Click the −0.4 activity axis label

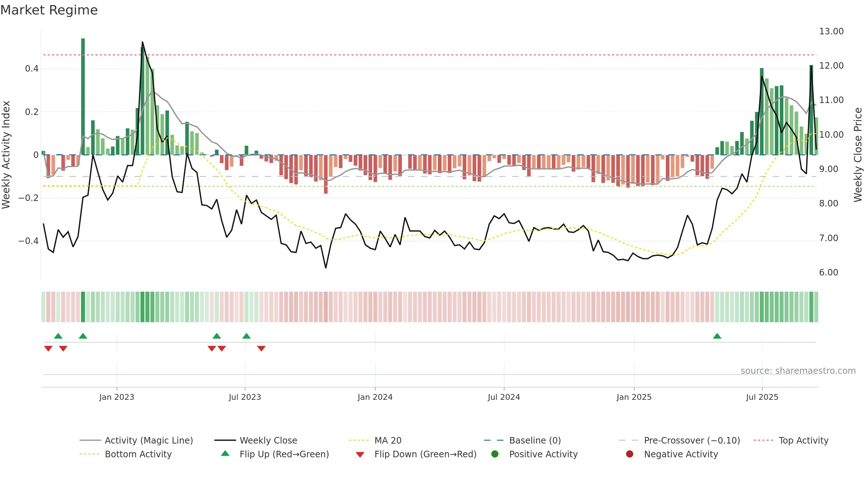tap(29, 241)
